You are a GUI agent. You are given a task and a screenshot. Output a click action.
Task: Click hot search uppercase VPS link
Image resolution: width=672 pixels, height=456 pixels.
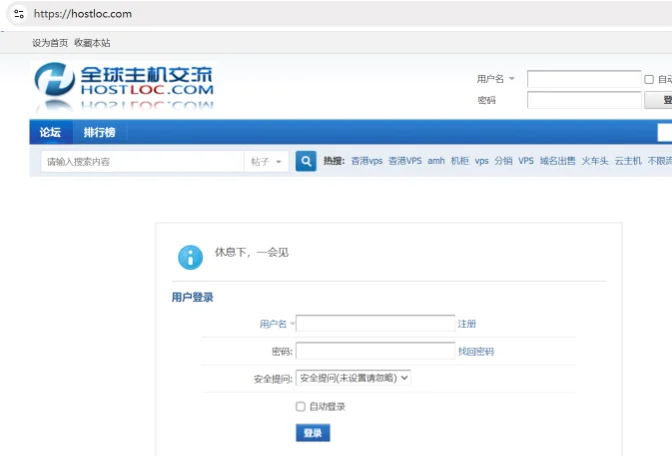(x=526, y=161)
